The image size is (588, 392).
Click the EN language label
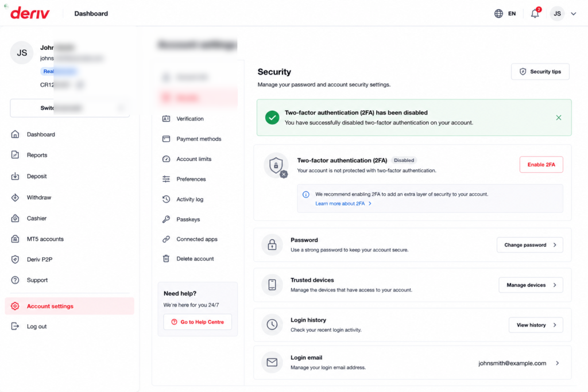pyautogui.click(x=512, y=14)
